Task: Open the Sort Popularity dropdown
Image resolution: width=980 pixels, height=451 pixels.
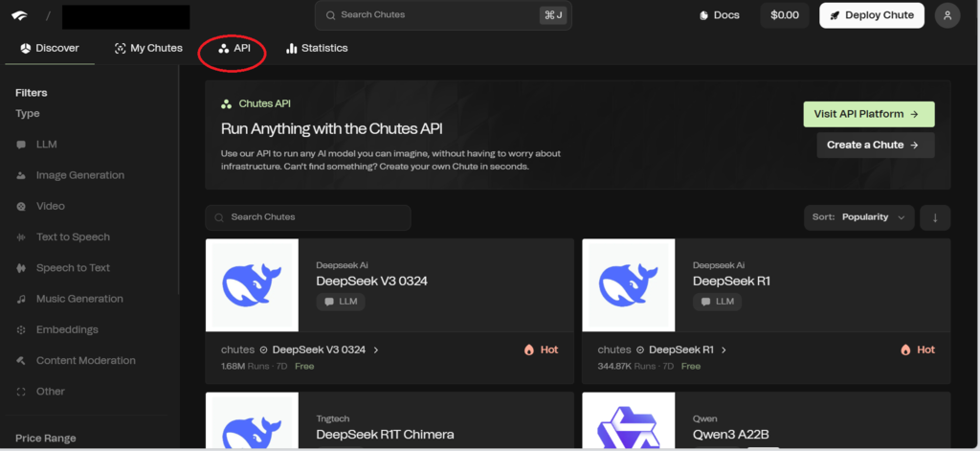Action: click(859, 217)
